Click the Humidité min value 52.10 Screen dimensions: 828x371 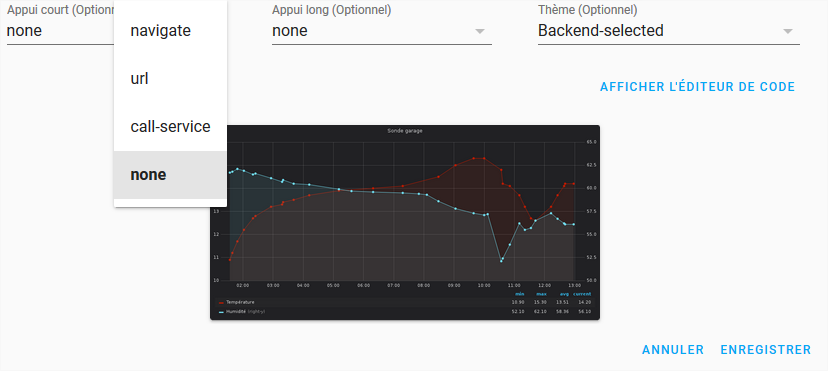[x=518, y=312]
